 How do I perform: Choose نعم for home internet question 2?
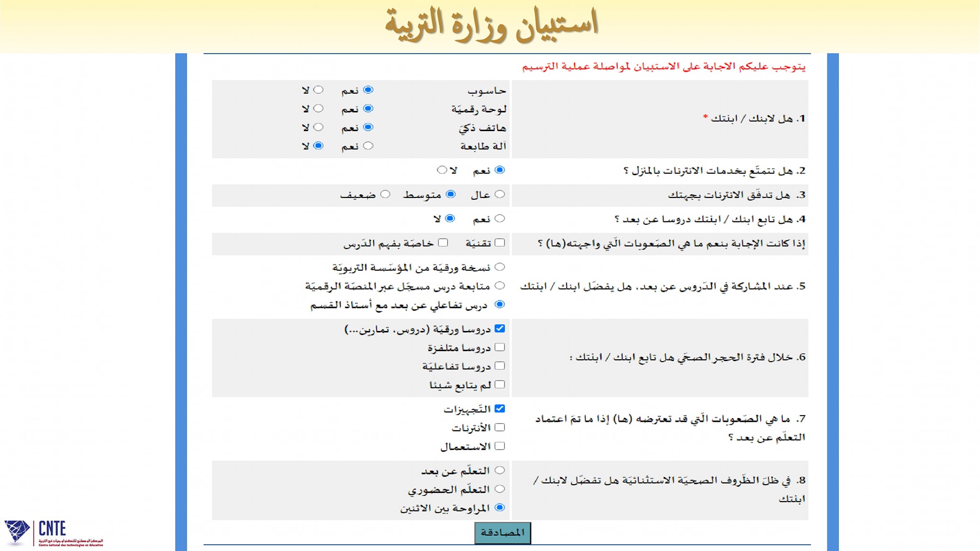click(500, 170)
